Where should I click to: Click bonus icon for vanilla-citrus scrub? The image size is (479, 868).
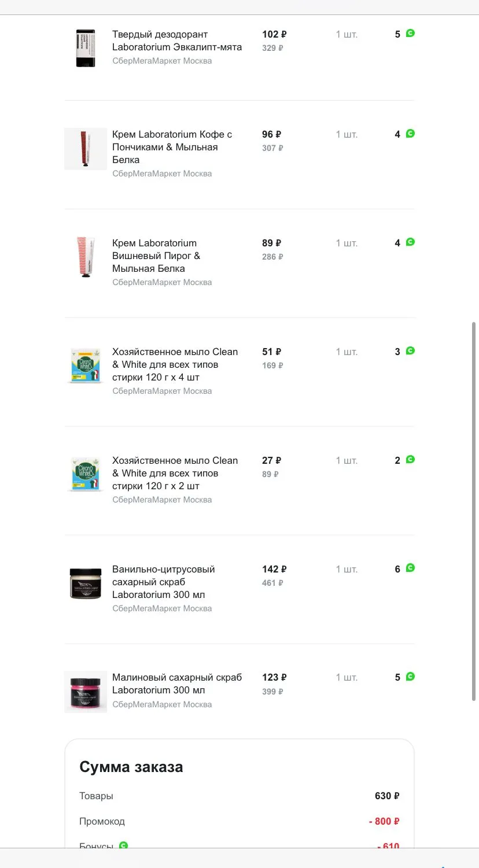[410, 568]
